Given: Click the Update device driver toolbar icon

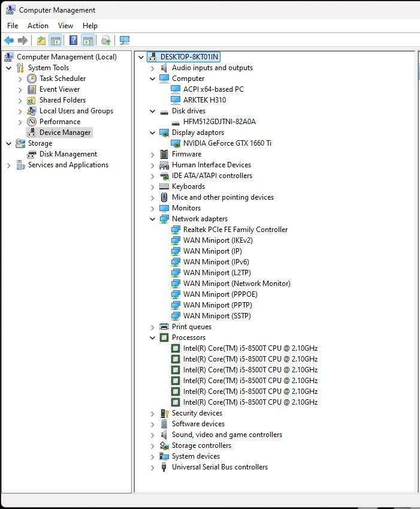Looking at the screenshot, I should 106,40.
